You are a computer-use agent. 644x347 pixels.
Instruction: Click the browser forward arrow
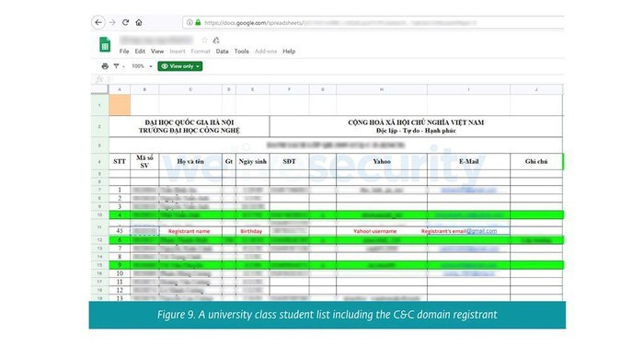112,22
